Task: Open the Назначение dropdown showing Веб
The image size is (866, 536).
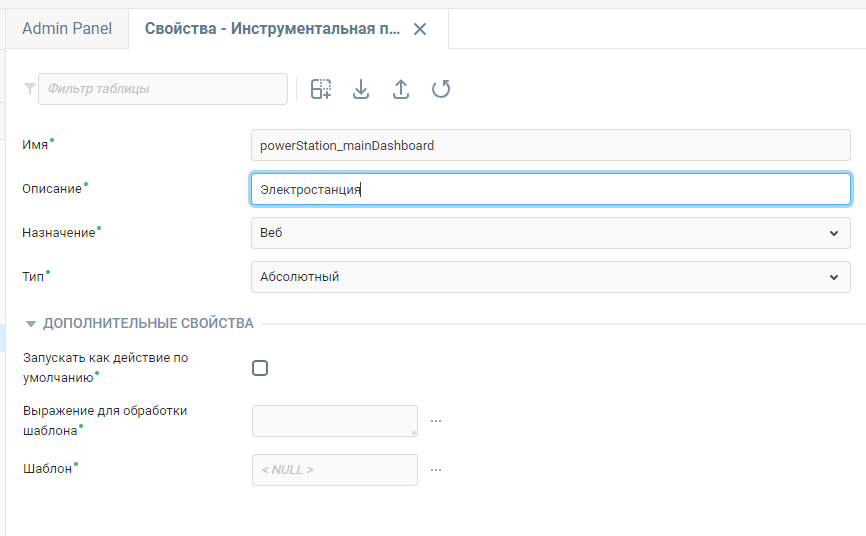Action: click(550, 233)
